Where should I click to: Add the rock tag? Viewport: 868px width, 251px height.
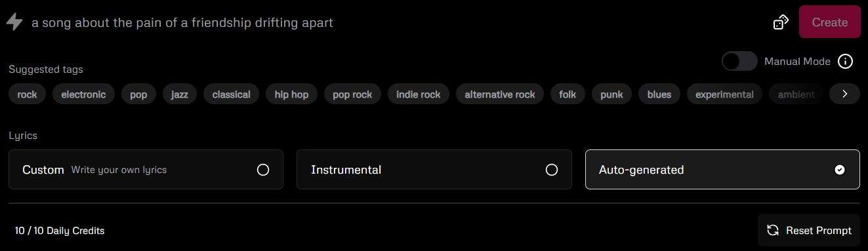[27, 94]
